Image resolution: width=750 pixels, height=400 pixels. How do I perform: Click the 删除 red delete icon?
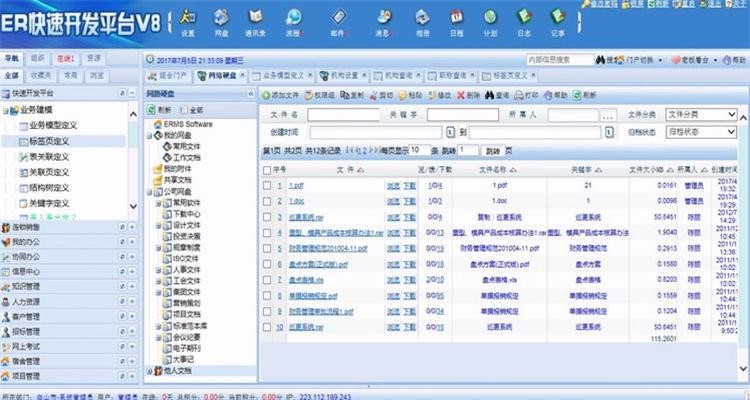pyautogui.click(x=463, y=95)
